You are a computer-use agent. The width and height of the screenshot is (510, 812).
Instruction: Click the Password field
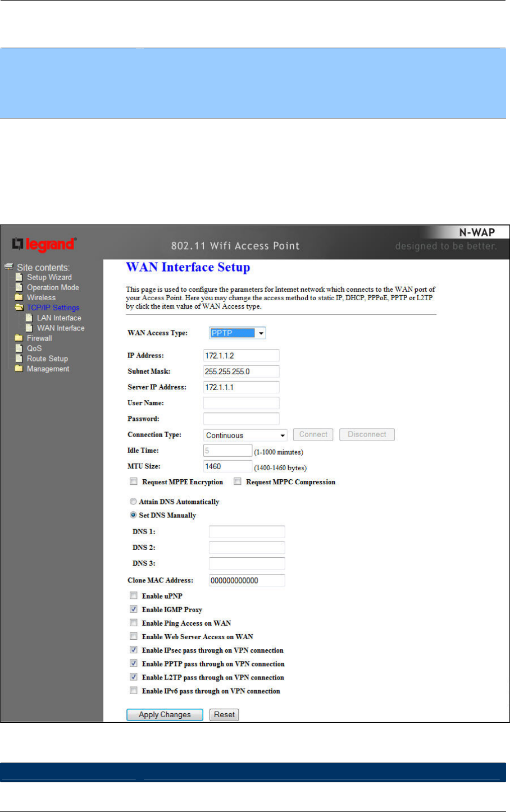pyautogui.click(x=241, y=419)
